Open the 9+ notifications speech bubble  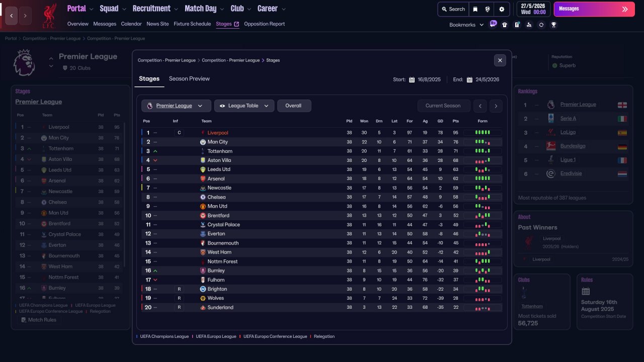(x=493, y=24)
